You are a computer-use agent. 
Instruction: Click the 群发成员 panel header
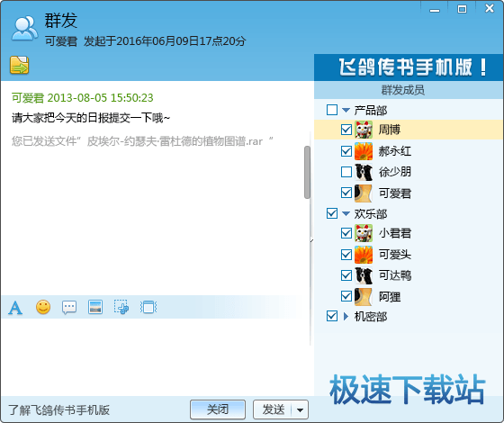pos(409,90)
